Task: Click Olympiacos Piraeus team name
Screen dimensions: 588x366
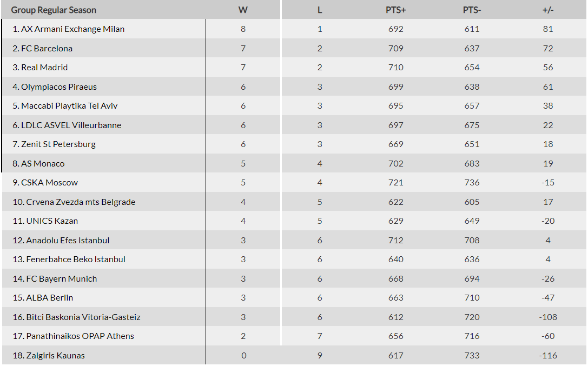Action: pyautogui.click(x=59, y=87)
